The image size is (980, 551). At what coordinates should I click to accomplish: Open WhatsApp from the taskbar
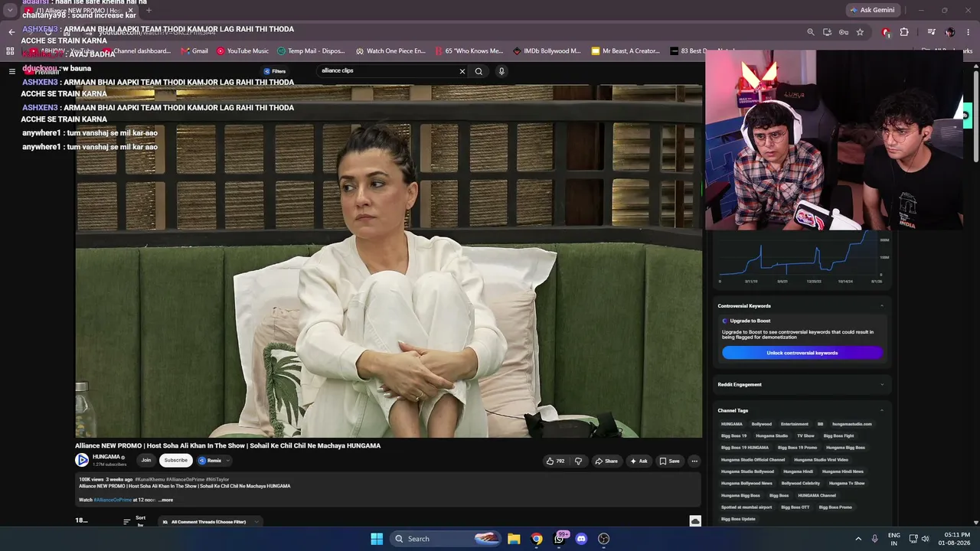coord(559,539)
